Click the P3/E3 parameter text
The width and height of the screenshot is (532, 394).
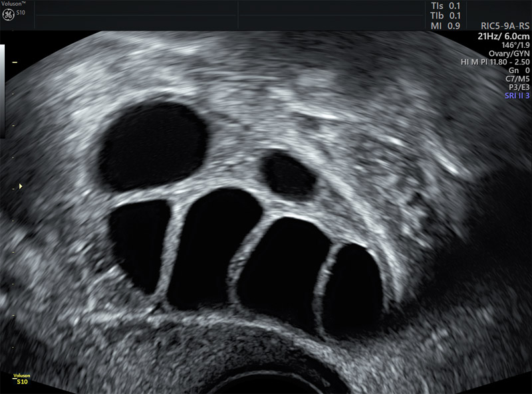click(x=518, y=88)
